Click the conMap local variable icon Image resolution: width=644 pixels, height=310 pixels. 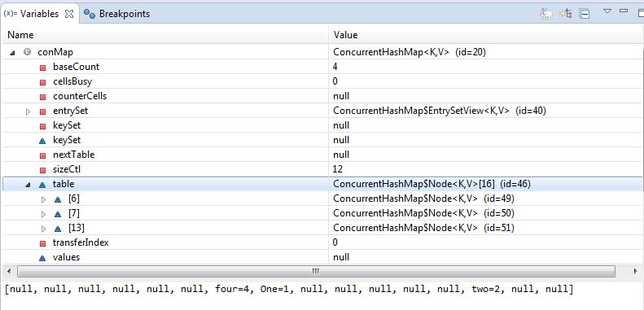[28, 52]
